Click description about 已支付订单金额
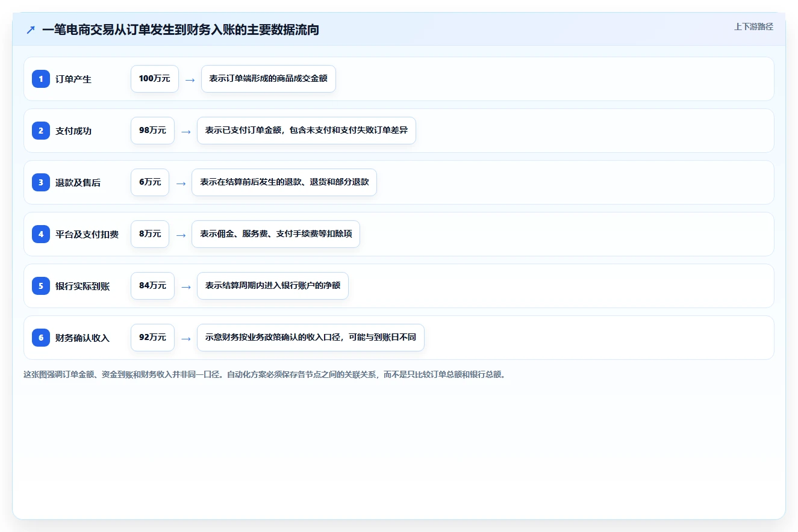Screen dimensions: 798x532 pos(307,131)
